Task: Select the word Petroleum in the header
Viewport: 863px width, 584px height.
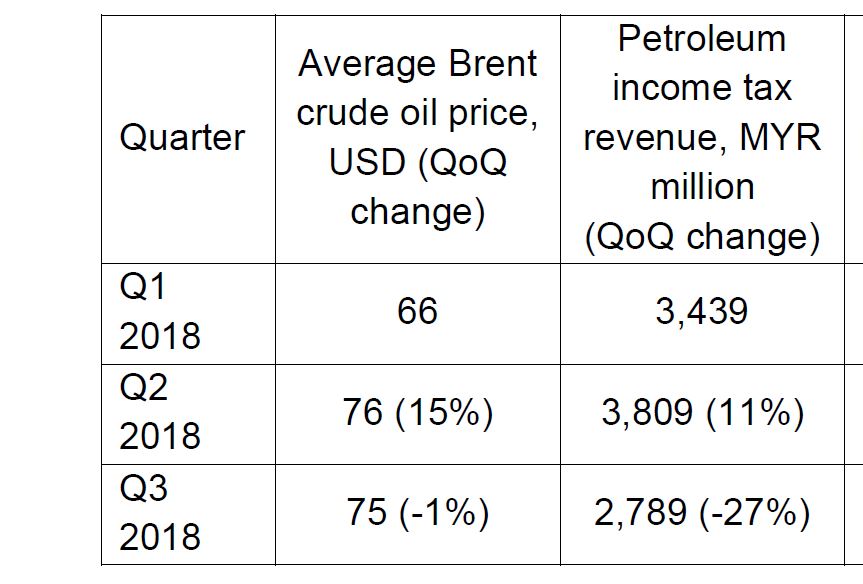Action: pos(702,39)
